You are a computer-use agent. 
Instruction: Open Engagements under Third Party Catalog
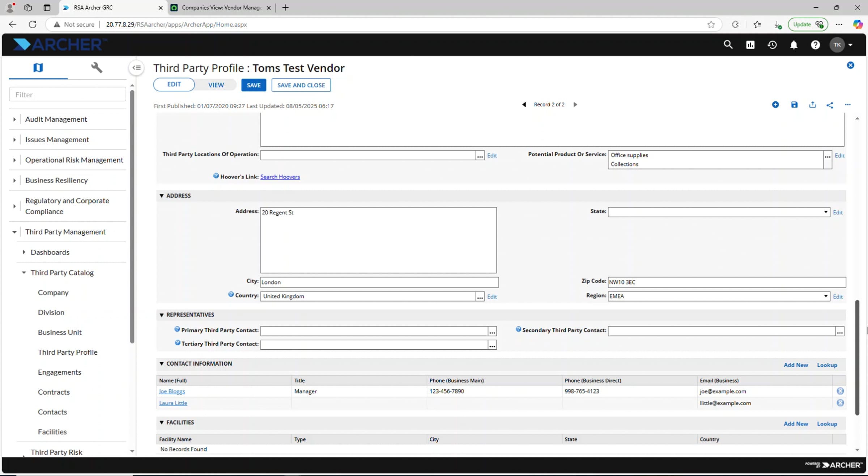(x=59, y=372)
